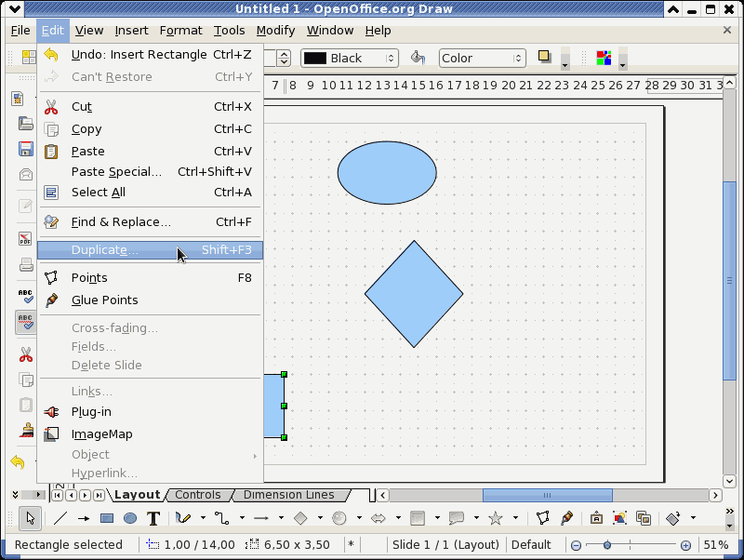The height and width of the screenshot is (560, 744).
Task: Select the Basic Shapes diamond tool
Action: [x=300, y=518]
